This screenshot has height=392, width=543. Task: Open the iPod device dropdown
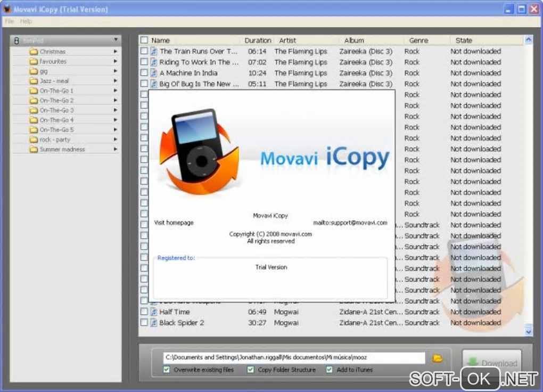[116, 40]
